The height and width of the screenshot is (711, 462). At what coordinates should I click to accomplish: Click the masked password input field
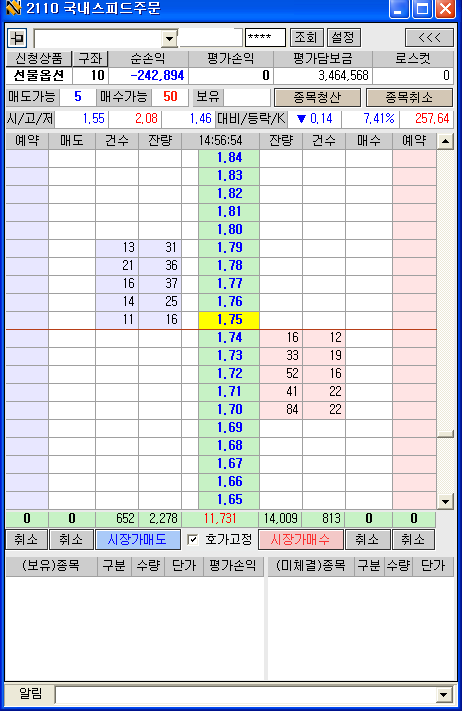pos(265,38)
